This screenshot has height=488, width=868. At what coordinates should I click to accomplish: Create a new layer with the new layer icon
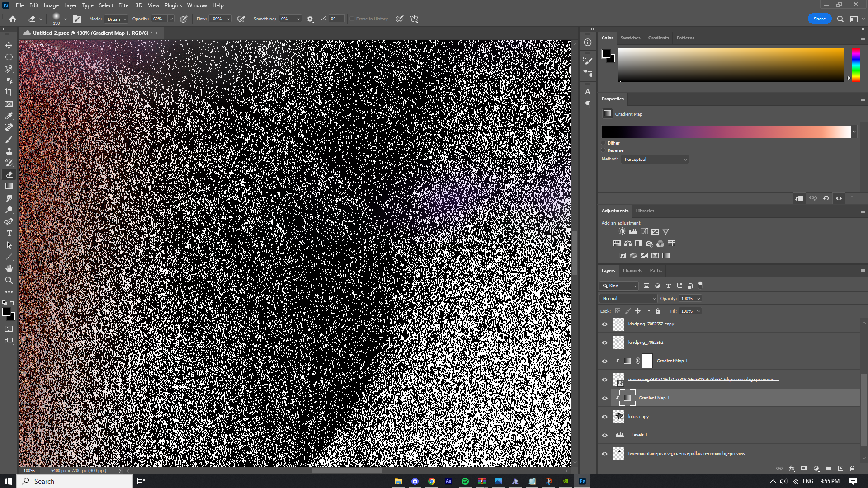[x=840, y=469]
